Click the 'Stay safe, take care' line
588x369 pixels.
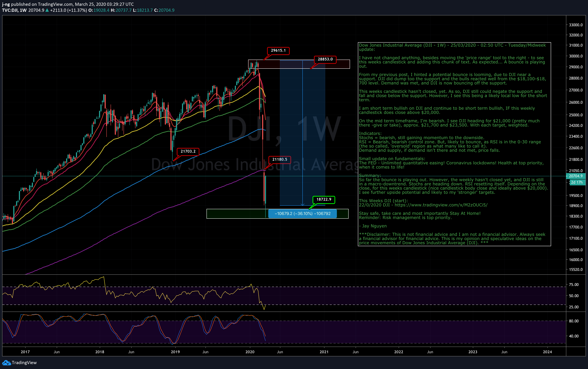click(420, 213)
